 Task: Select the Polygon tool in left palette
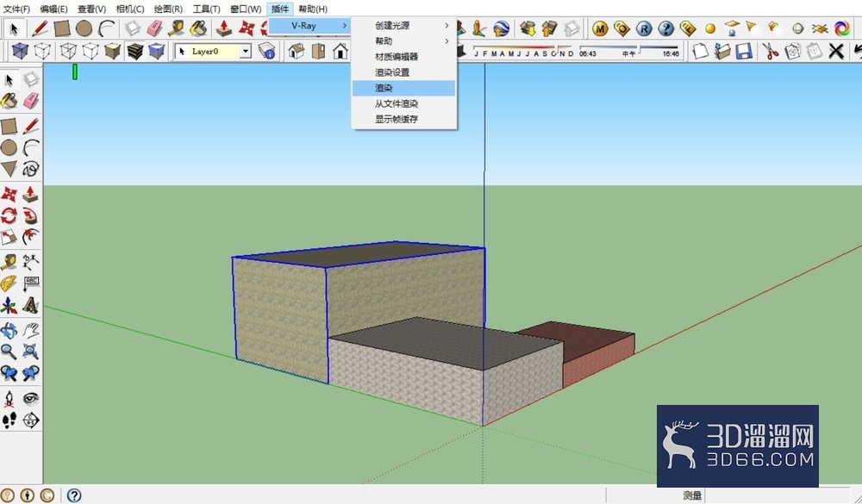pyautogui.click(x=9, y=169)
